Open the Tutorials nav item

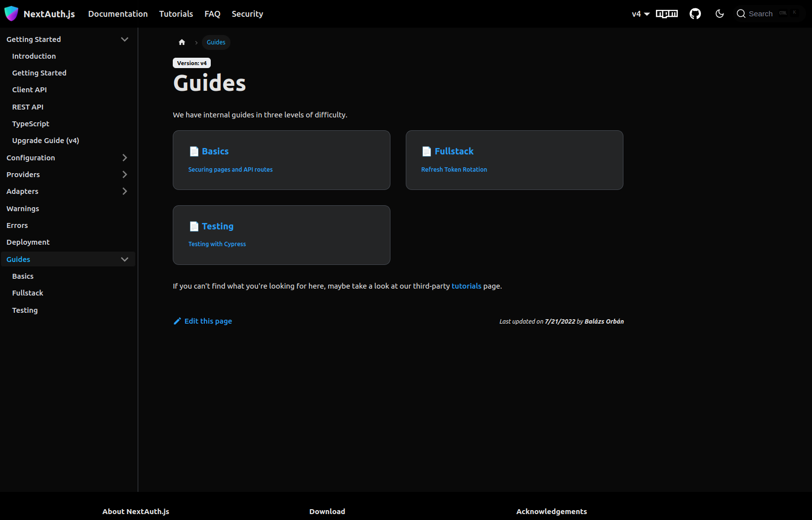[176, 14]
